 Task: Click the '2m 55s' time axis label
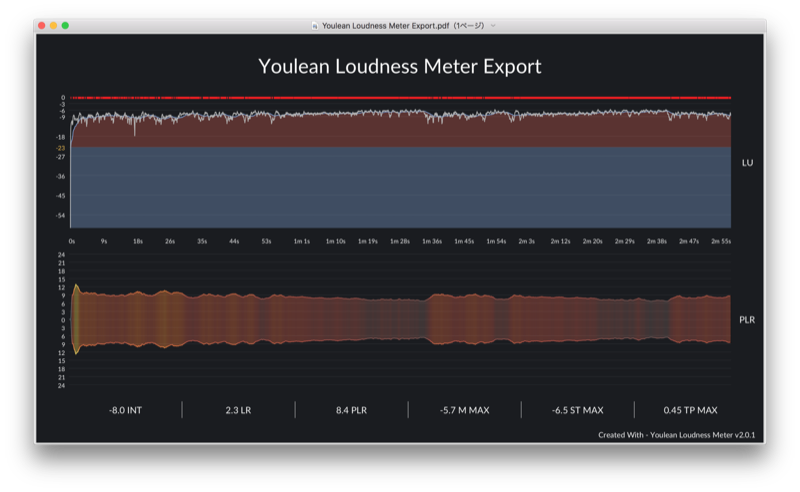click(x=721, y=241)
